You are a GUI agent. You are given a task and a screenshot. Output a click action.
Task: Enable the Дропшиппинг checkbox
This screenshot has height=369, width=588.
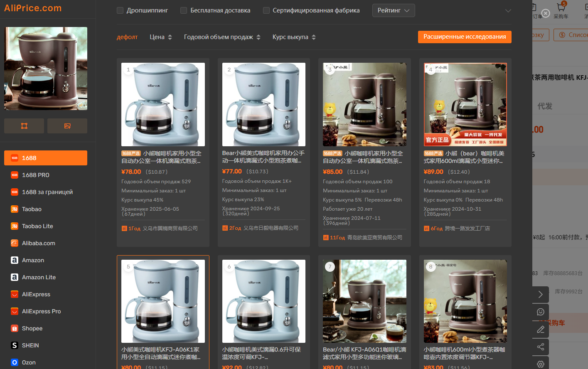tap(121, 10)
